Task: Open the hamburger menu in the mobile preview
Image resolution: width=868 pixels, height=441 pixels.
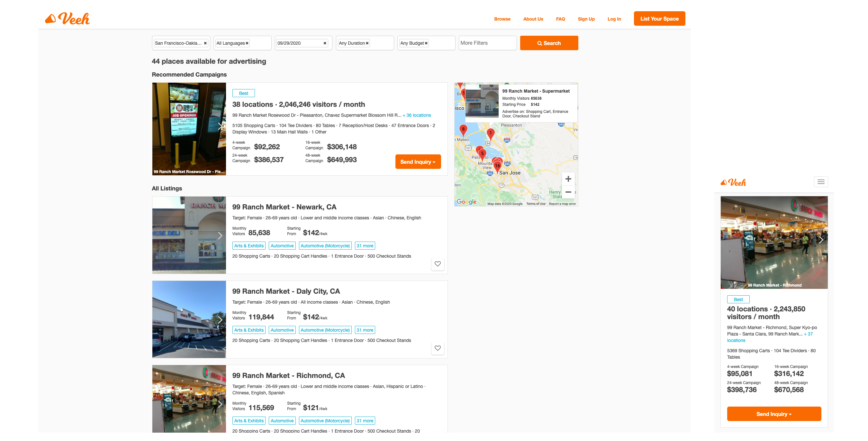Action: [x=821, y=182]
